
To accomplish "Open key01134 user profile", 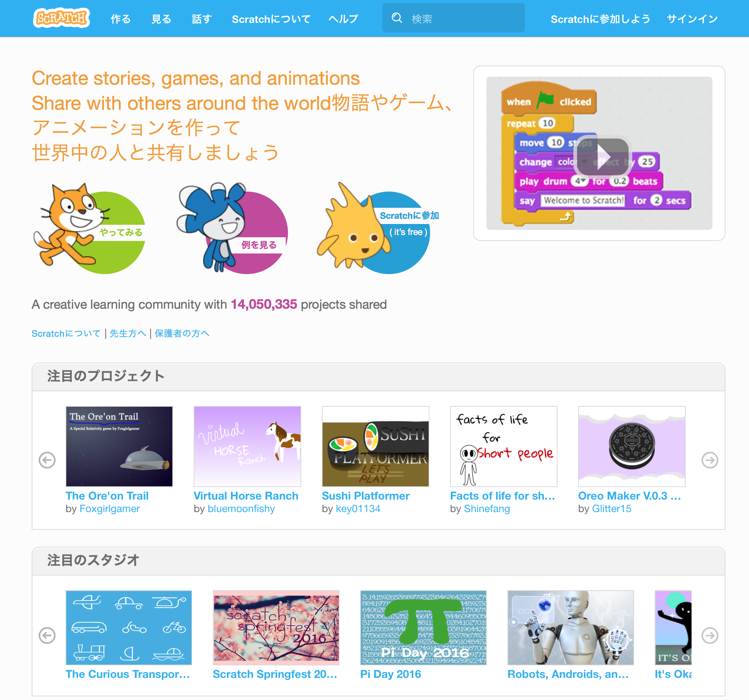I will 358,509.
